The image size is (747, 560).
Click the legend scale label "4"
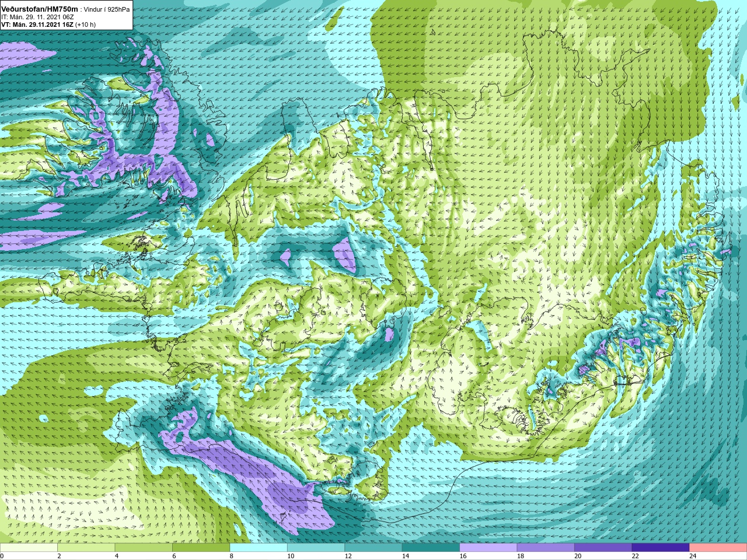point(117,556)
